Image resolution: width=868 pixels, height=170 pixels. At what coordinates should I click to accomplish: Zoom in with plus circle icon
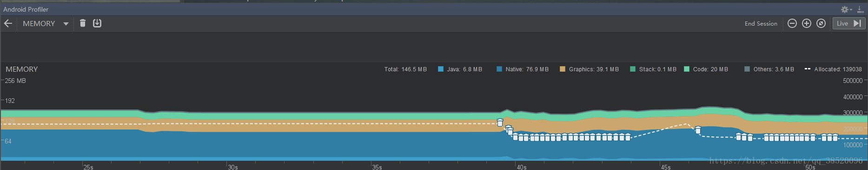pyautogui.click(x=807, y=23)
